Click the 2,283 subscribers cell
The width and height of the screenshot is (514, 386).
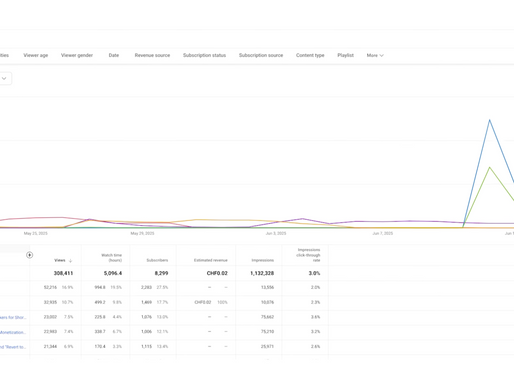tap(146, 287)
